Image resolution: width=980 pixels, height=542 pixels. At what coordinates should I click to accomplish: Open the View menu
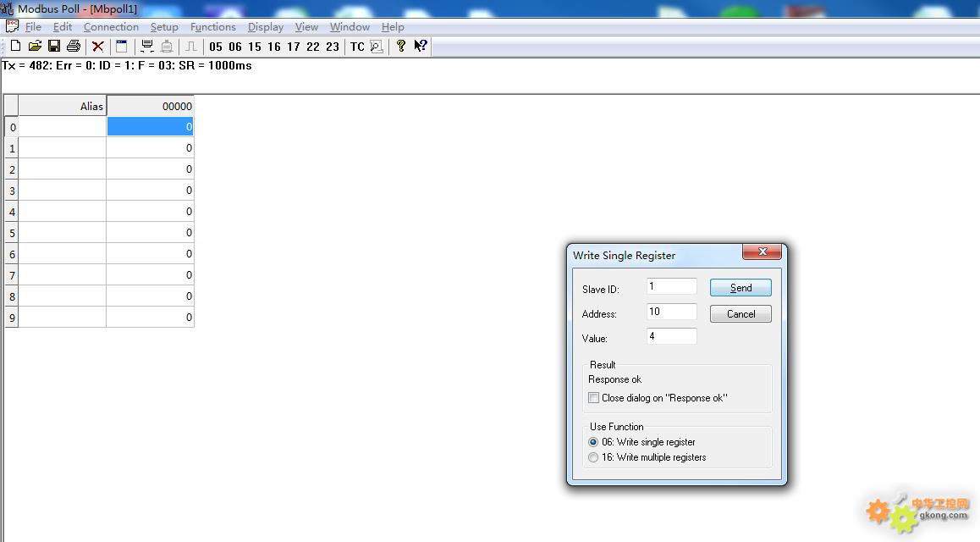[x=307, y=27]
